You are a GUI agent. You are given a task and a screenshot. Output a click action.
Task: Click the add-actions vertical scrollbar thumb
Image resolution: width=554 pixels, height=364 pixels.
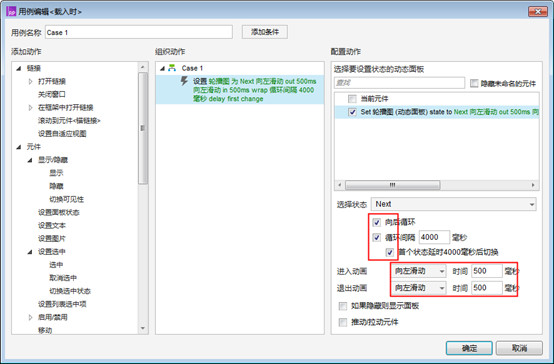coord(143,128)
